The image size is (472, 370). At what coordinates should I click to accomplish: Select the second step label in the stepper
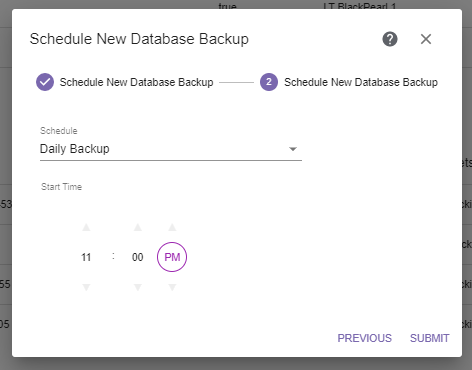[361, 82]
